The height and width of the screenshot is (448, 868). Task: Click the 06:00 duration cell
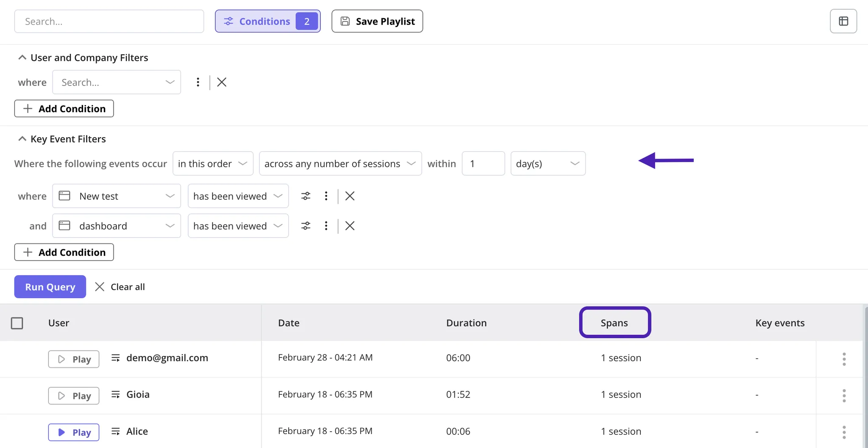click(458, 358)
